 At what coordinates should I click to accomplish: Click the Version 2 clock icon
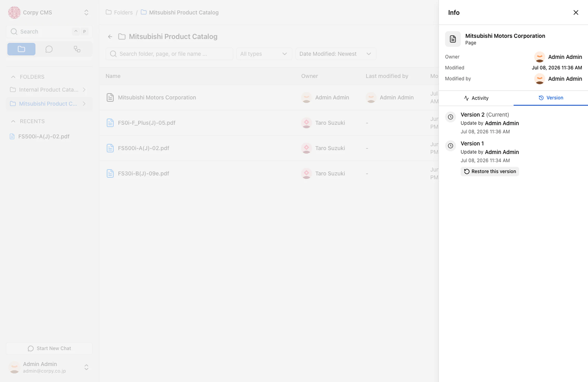pos(450,117)
